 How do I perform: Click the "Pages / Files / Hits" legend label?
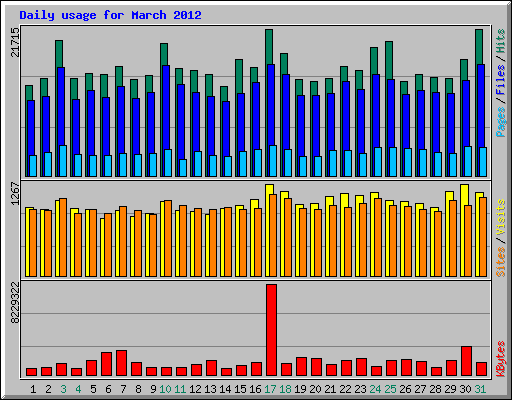[x=501, y=83]
